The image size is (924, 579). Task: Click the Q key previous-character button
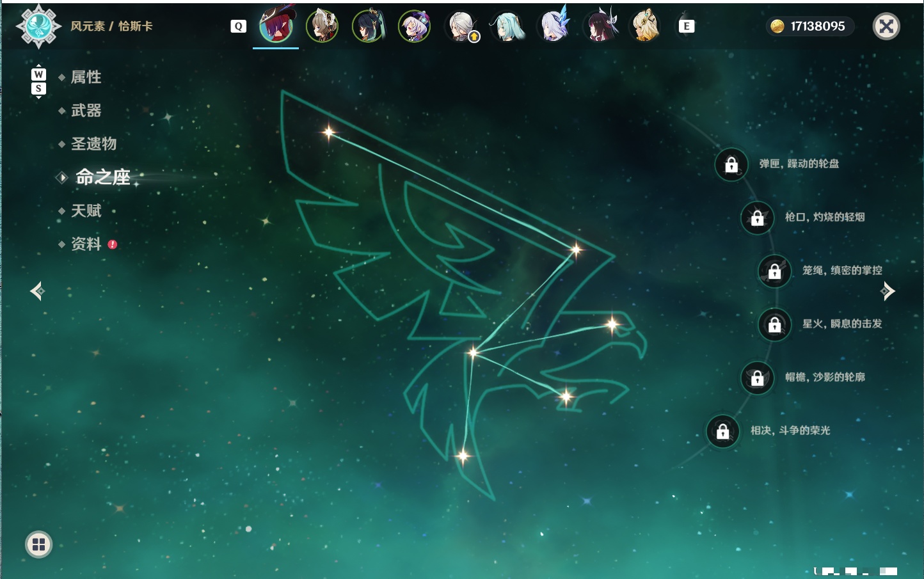(x=238, y=26)
